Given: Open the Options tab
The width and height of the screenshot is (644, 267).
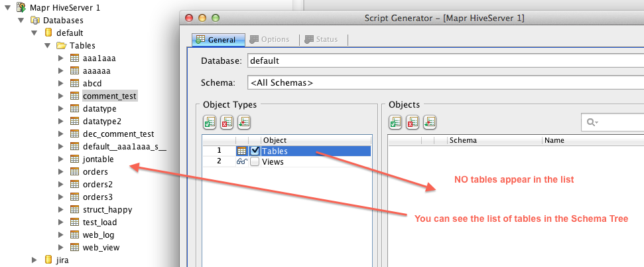Looking at the screenshot, I should tap(271, 39).
